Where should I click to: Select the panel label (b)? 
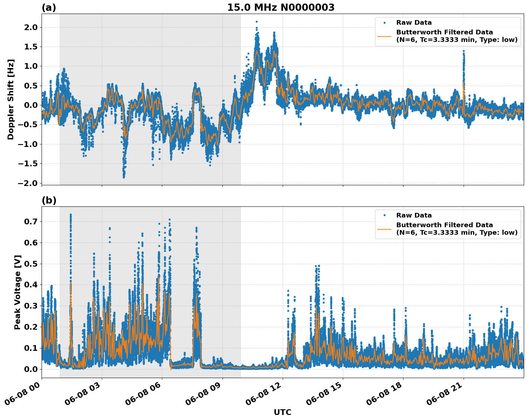pos(49,200)
